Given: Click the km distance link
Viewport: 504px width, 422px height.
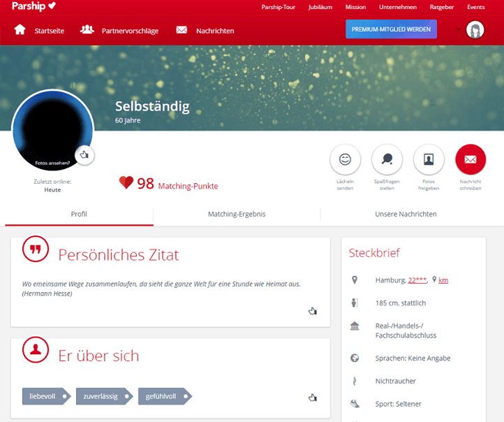Looking at the screenshot, I should 443,280.
